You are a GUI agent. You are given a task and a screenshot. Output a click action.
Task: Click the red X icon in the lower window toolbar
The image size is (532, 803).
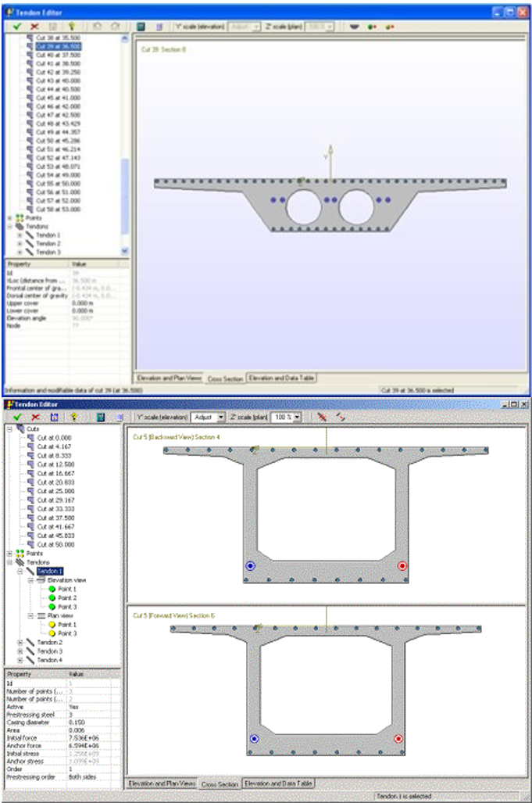(x=35, y=418)
